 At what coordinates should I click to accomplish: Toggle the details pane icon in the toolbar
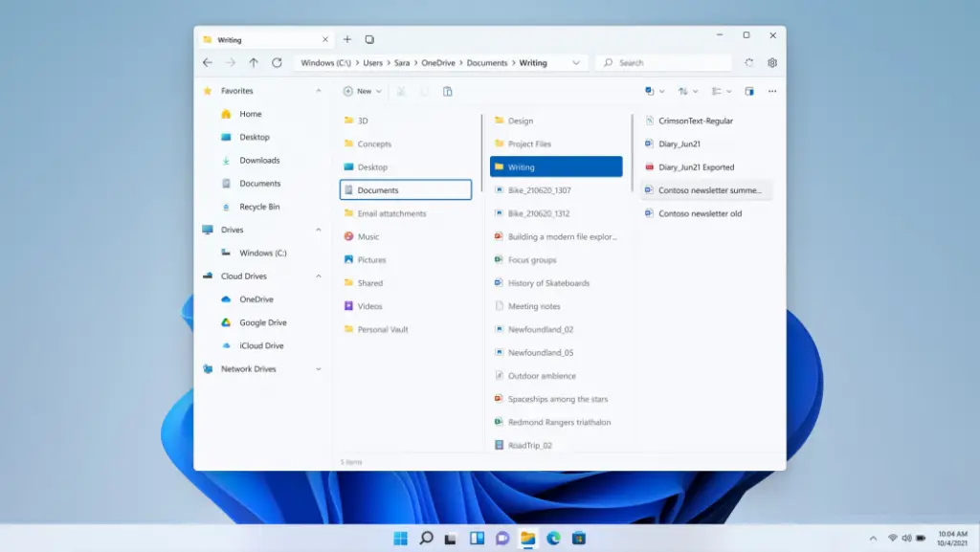coord(749,92)
